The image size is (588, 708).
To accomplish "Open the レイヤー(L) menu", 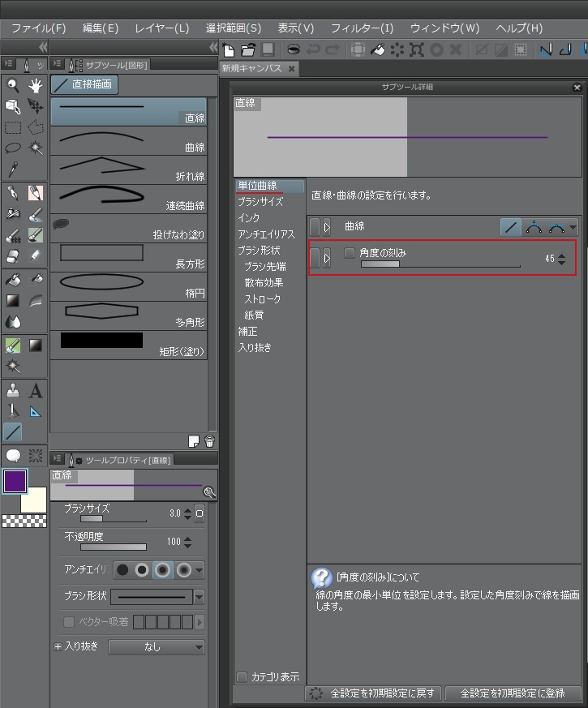I will click(162, 28).
